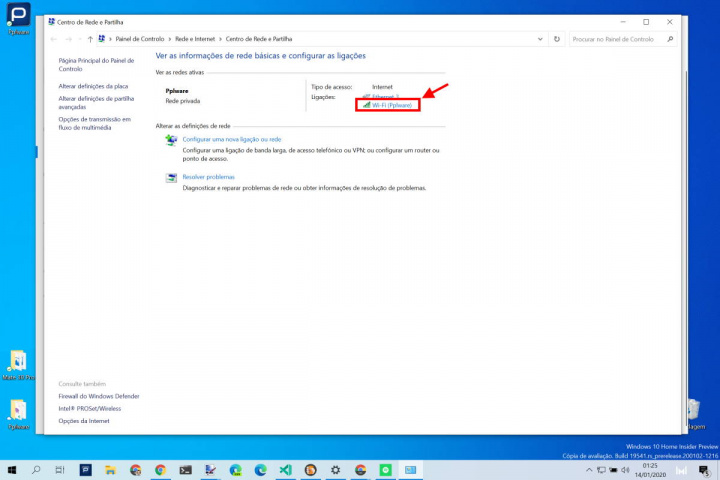Open the taskbar search icon

[36, 469]
